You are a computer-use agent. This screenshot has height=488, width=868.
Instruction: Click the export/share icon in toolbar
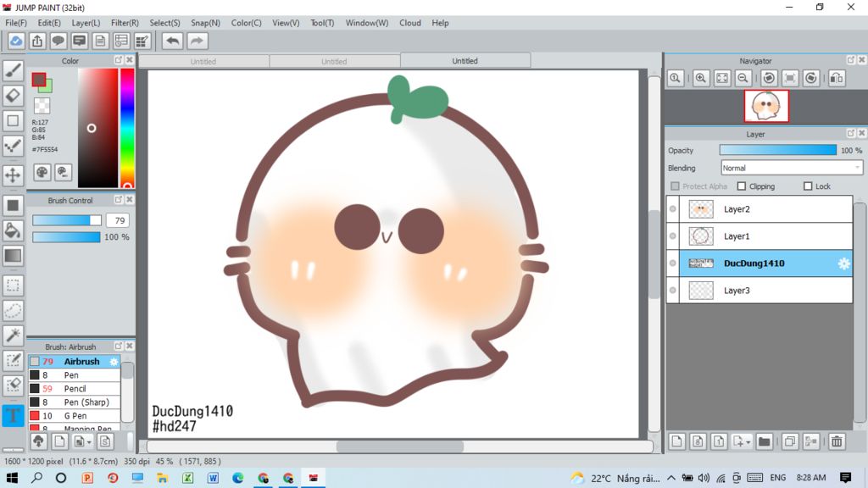37,41
